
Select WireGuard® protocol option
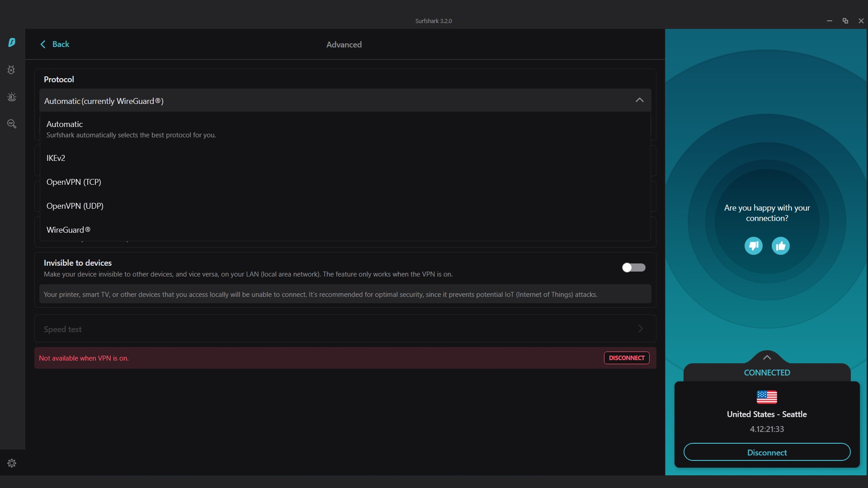(345, 230)
